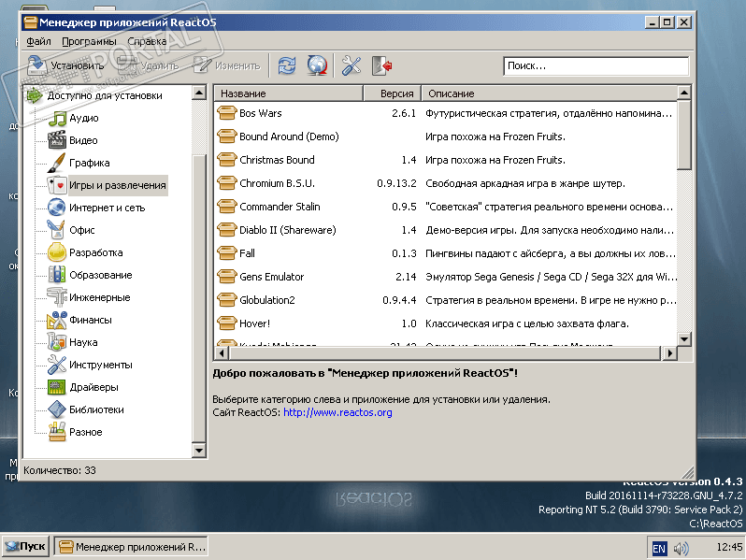Select Commander Stalin entry
Screen dimensions: 746x560
click(280, 207)
